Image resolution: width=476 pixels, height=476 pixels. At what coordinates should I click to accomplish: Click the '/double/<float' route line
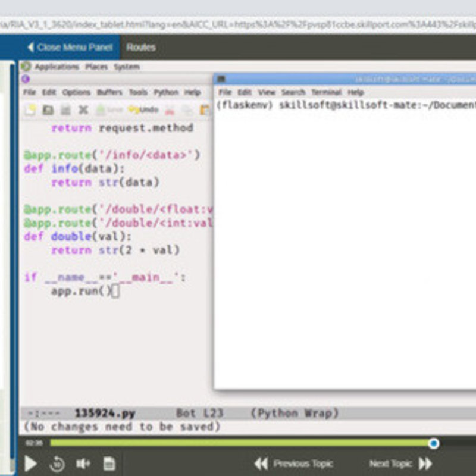pos(118,209)
